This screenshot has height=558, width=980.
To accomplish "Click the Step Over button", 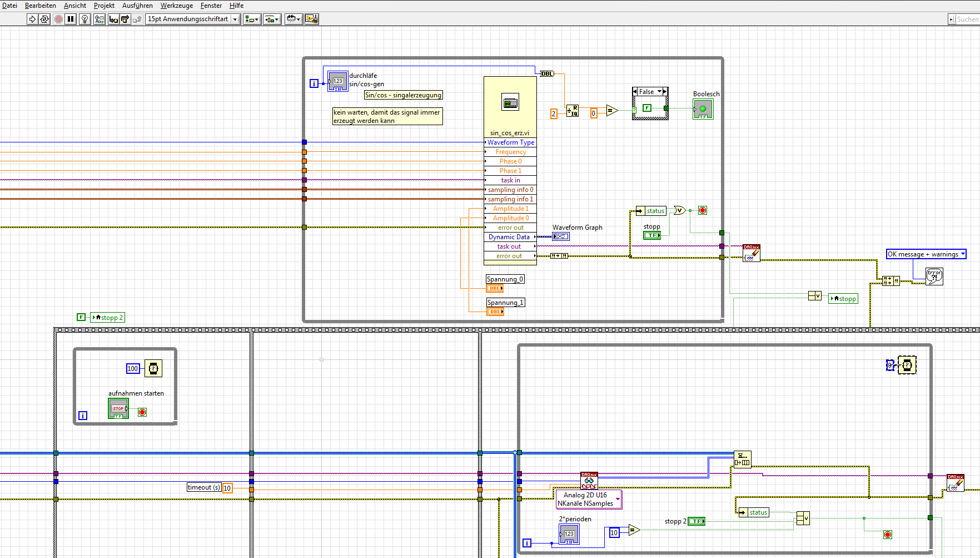I will click(125, 19).
